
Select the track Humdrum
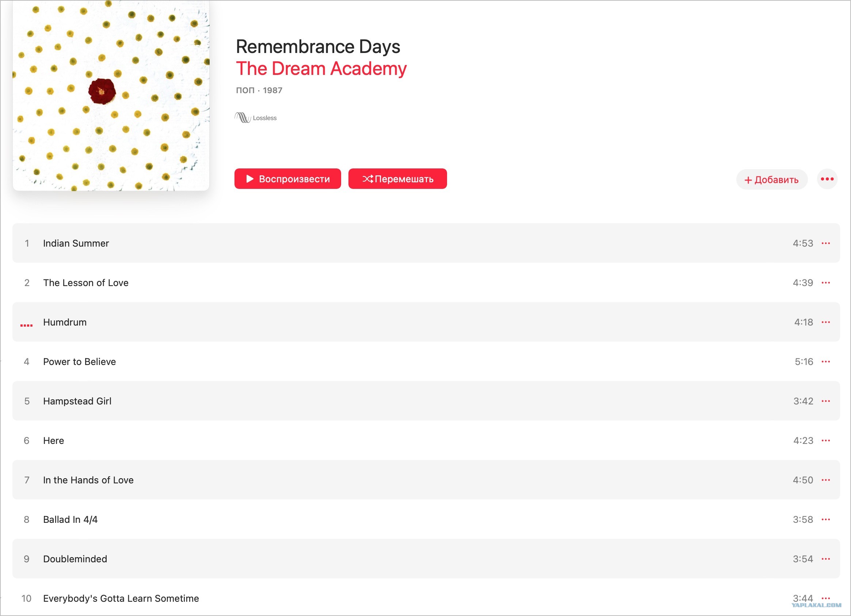426,322
